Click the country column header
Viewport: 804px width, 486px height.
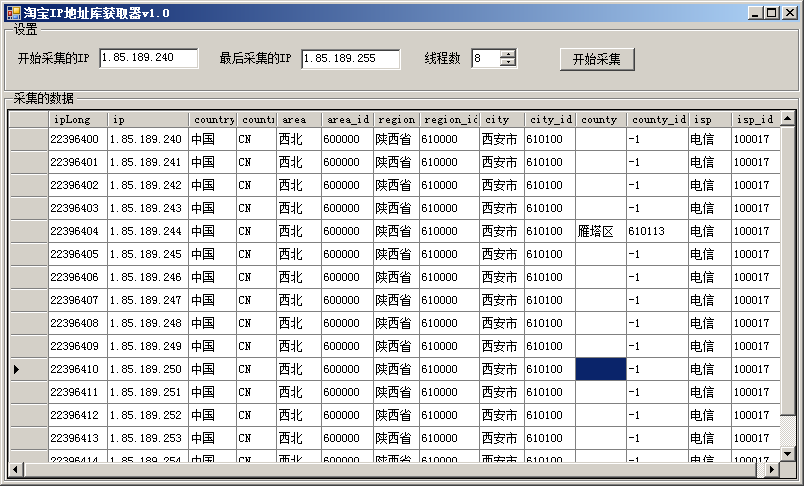[212, 119]
